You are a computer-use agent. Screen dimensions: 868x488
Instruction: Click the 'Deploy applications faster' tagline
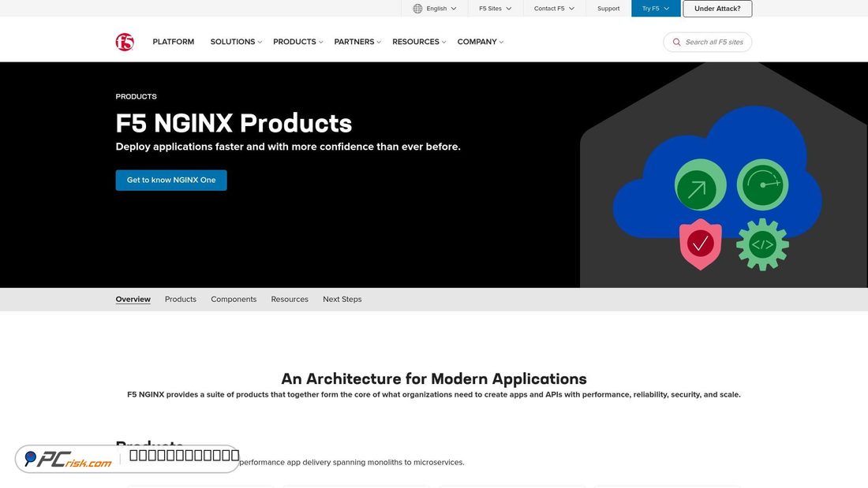tap(288, 147)
